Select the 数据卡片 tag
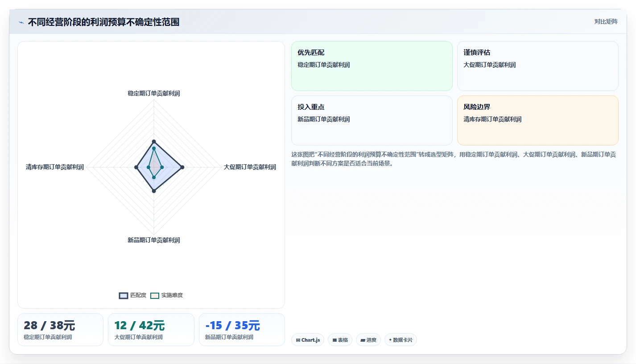Screen dimensions: 636x364 [x=401, y=340]
